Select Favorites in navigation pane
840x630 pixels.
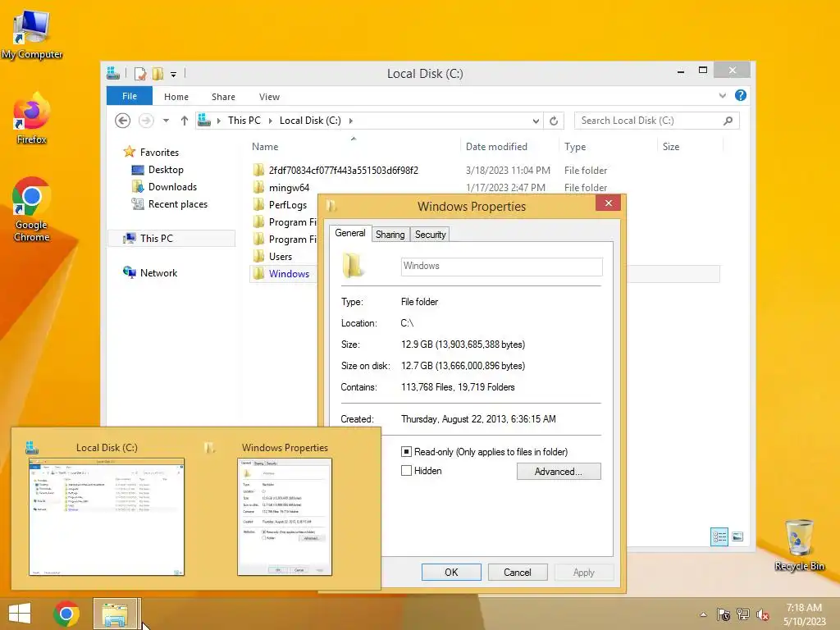151,152
